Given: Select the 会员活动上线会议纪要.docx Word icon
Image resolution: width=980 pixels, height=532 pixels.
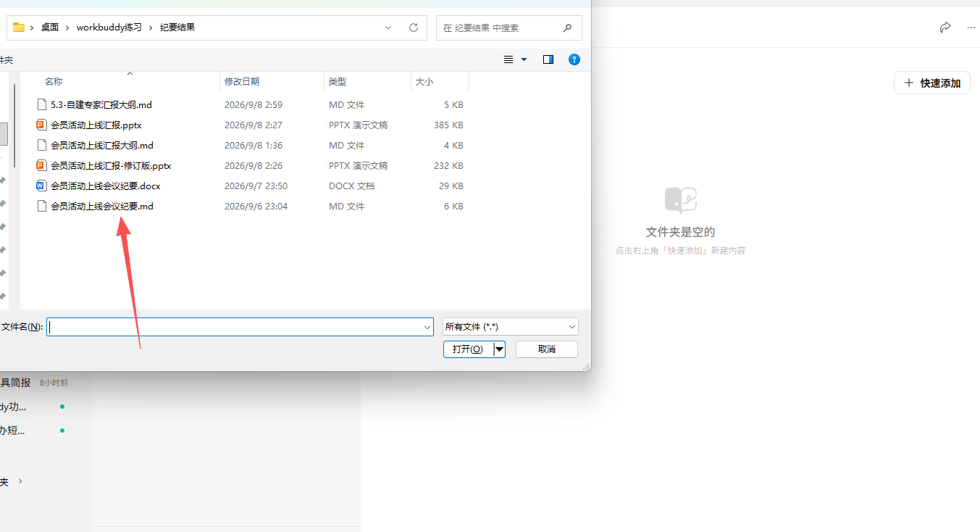Looking at the screenshot, I should coord(41,186).
